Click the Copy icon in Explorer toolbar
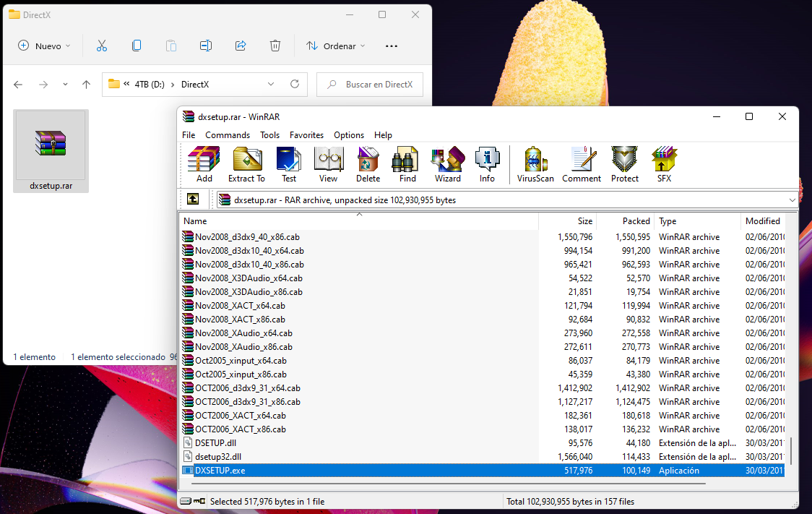 click(x=137, y=46)
